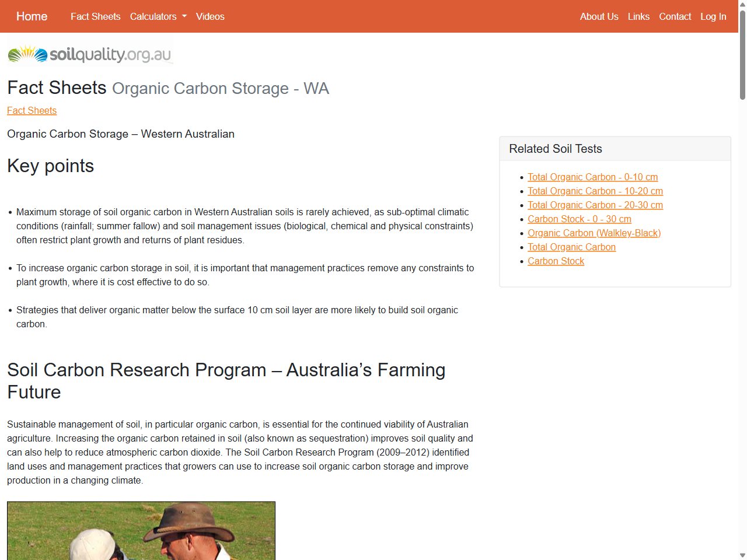
Task: Click the photo of farmers below the text
Action: point(141,530)
